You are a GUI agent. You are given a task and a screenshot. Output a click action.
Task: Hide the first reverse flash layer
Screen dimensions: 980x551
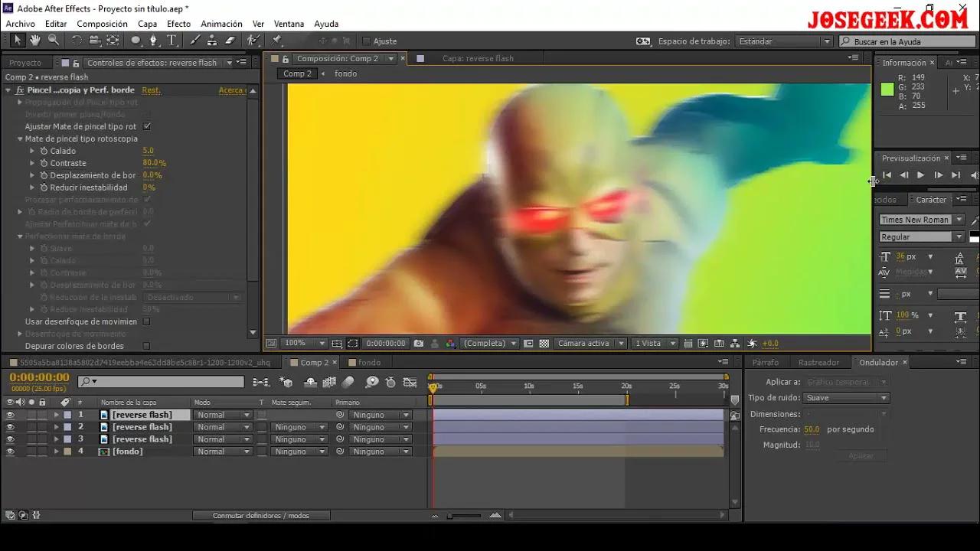[11, 414]
